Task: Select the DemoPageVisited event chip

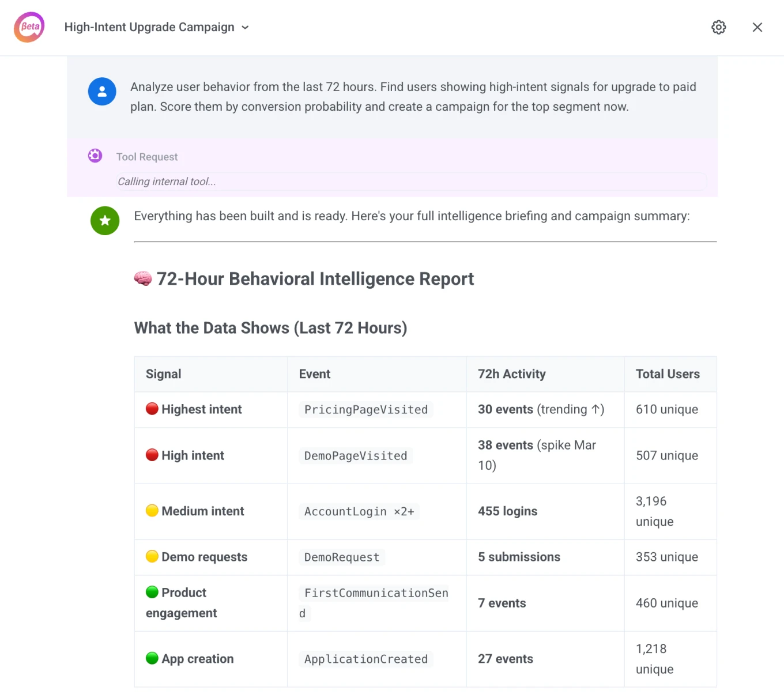Action: pos(355,455)
